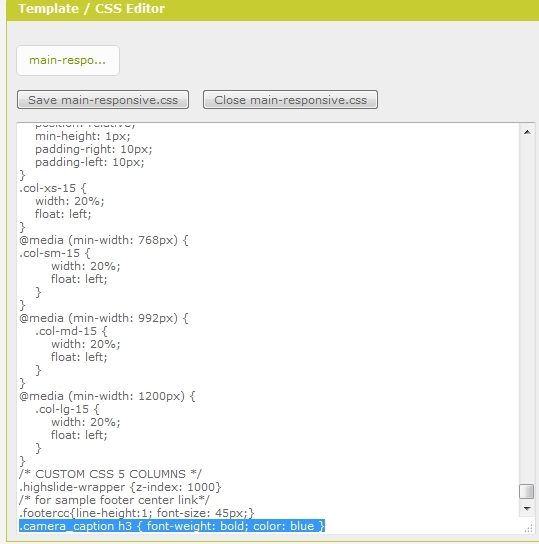Save main-responsive.css file
This screenshot has width=539, height=544.
pyautogui.click(x=103, y=100)
